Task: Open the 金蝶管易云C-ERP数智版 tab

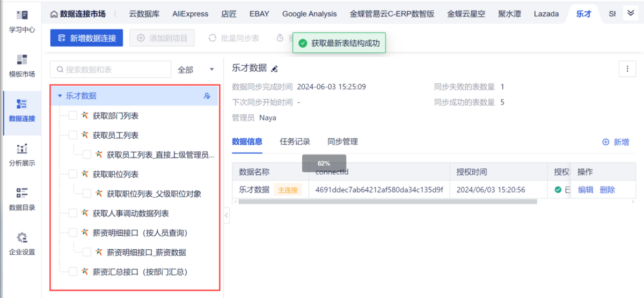Action: [392, 14]
